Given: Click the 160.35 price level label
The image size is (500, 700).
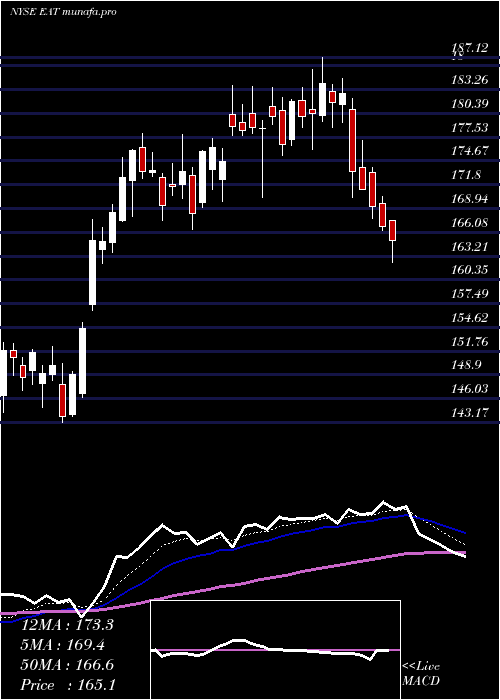Looking at the screenshot, I should 470,270.
